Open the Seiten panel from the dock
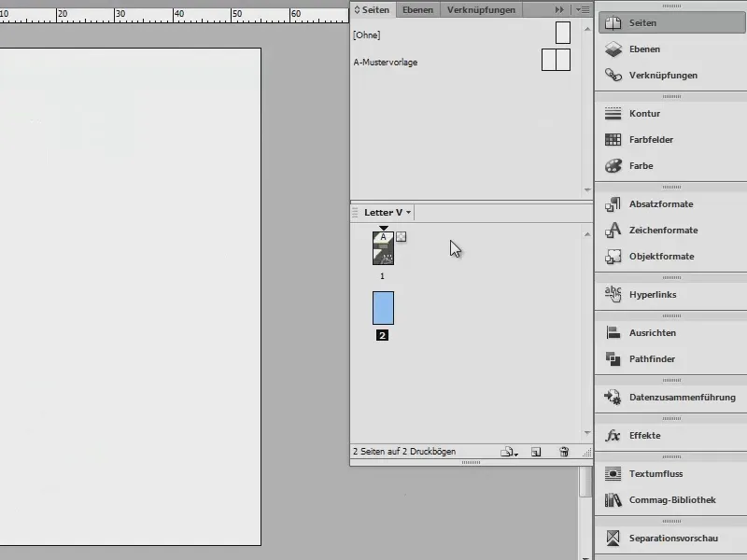The height and width of the screenshot is (560, 747). (x=671, y=22)
